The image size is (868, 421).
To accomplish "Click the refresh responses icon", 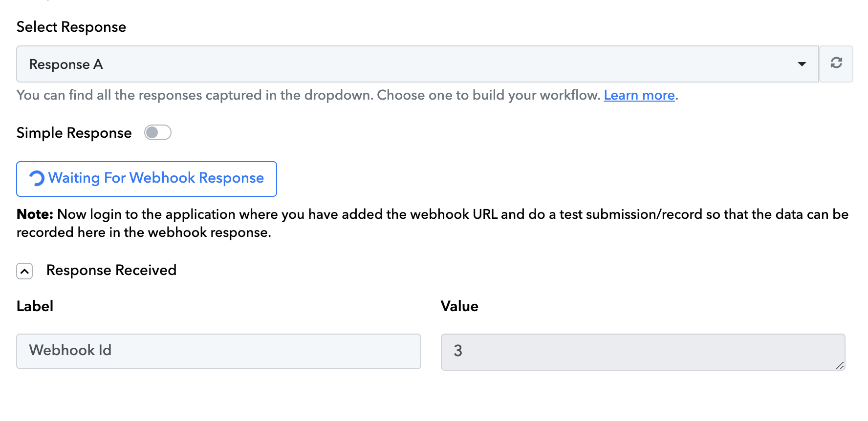I will pyautogui.click(x=836, y=63).
